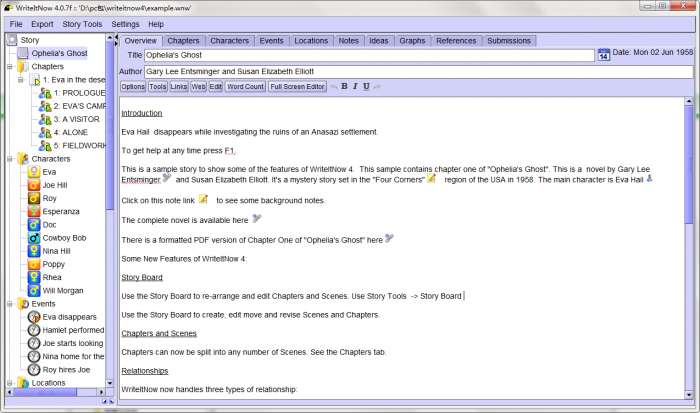Click the Title input field
The width and height of the screenshot is (700, 413).
370,55
